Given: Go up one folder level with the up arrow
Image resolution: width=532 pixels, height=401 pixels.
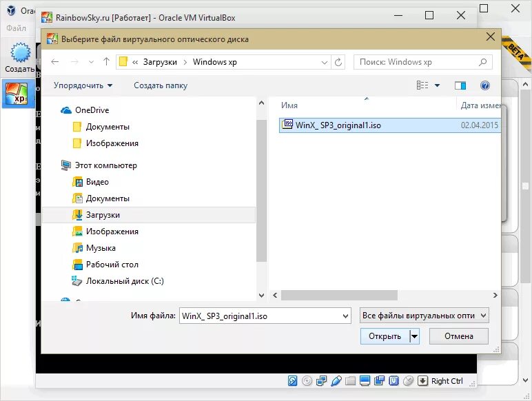Looking at the screenshot, I should tap(107, 62).
